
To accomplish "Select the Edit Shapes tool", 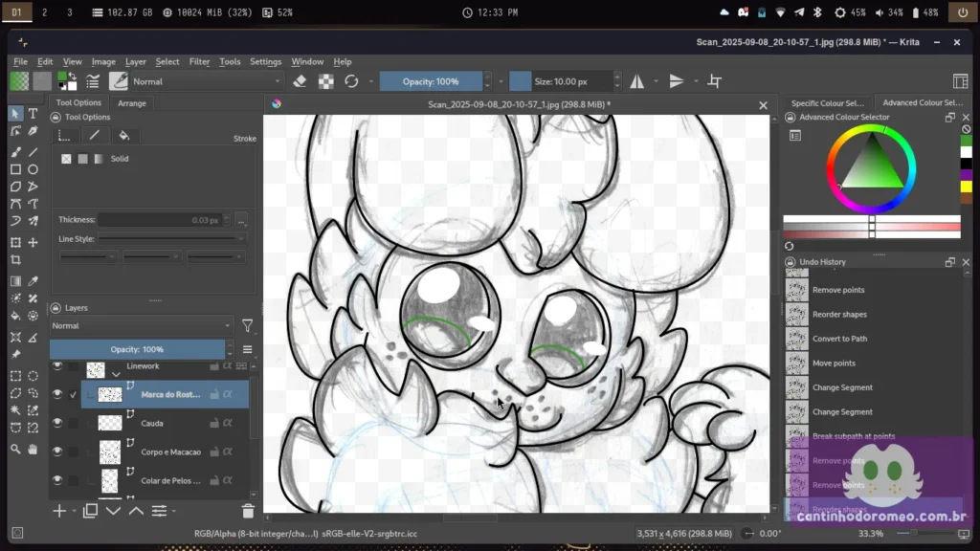I will (15, 131).
